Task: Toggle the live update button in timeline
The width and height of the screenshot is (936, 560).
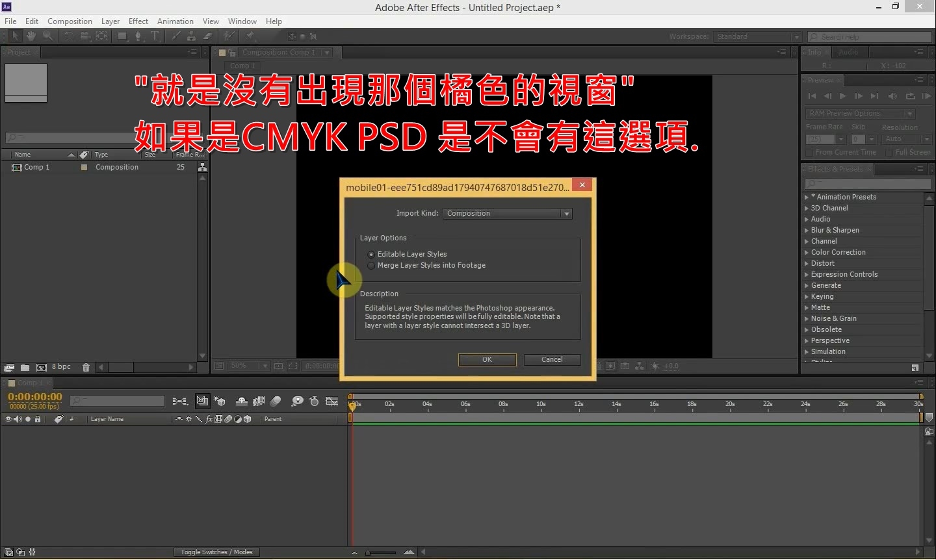Action: [x=203, y=401]
